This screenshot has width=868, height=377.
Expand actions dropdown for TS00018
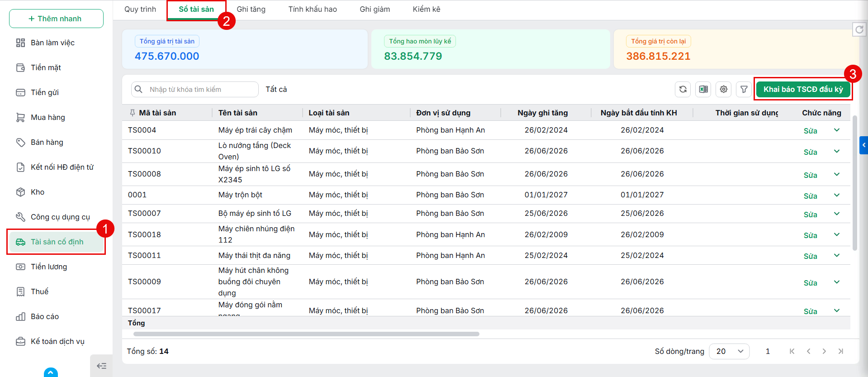pyautogui.click(x=837, y=234)
